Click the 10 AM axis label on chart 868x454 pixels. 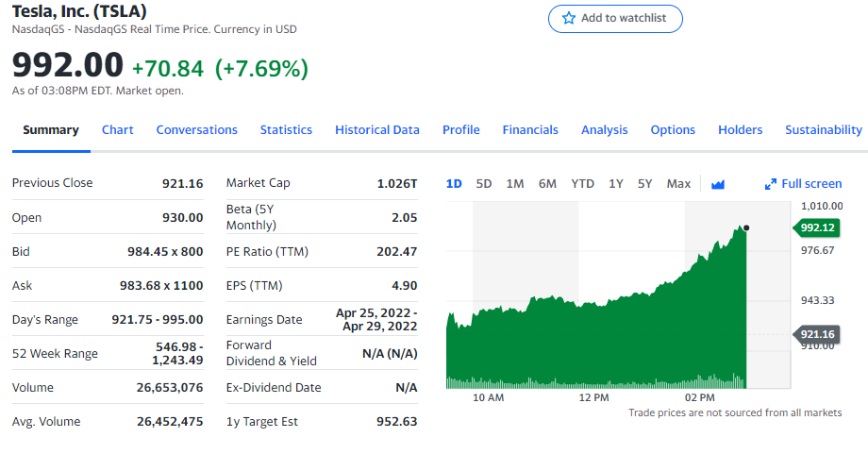coord(489,397)
